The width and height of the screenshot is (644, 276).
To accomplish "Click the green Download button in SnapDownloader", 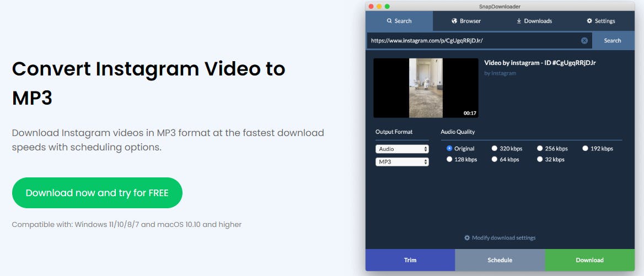I will [x=590, y=260].
